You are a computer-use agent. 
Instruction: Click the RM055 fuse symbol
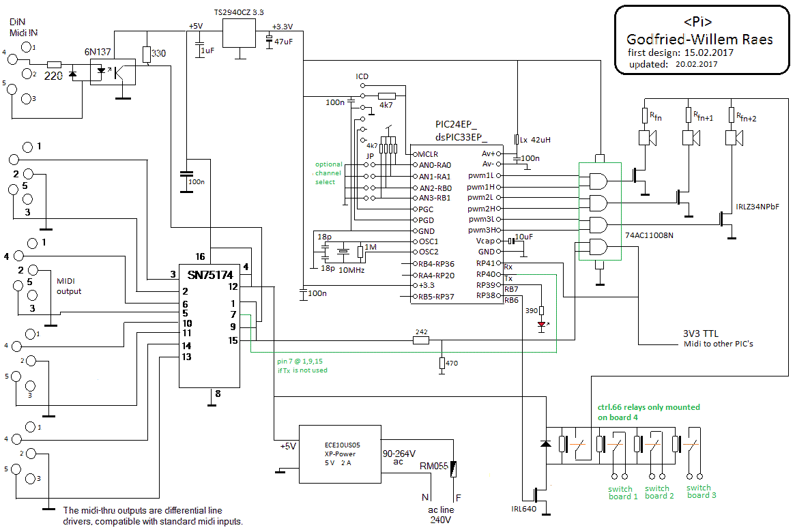(454, 469)
